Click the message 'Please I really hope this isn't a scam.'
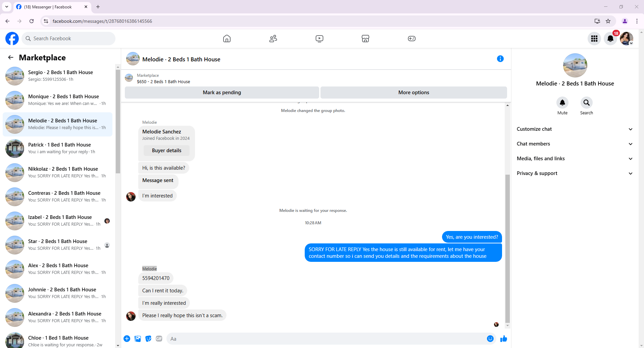The image size is (644, 348). point(182,315)
